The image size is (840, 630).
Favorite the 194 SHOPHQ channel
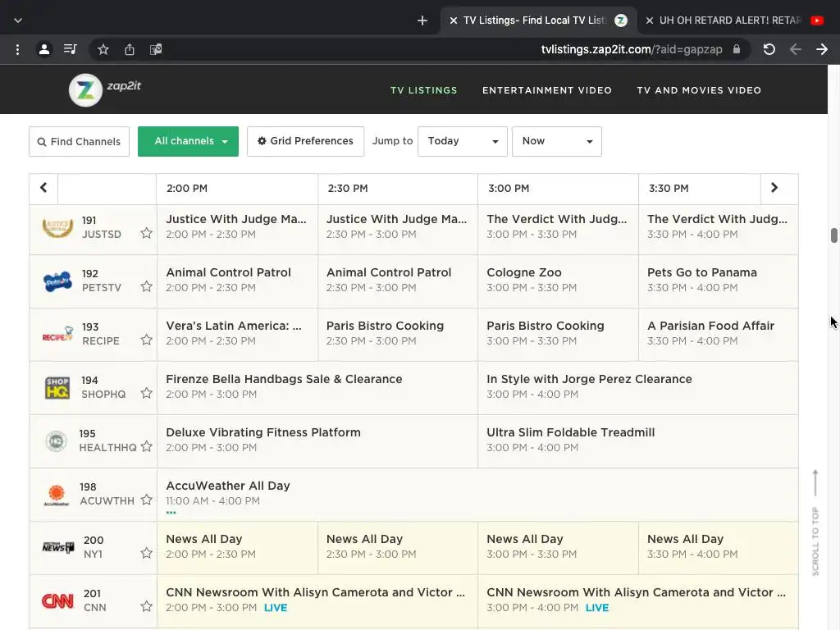tap(146, 393)
